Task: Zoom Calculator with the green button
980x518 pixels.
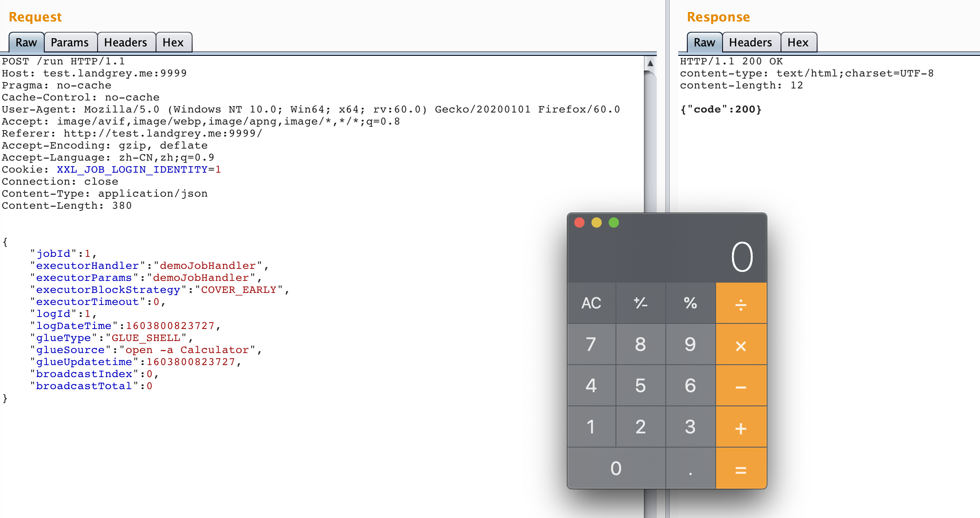Action: point(614,222)
